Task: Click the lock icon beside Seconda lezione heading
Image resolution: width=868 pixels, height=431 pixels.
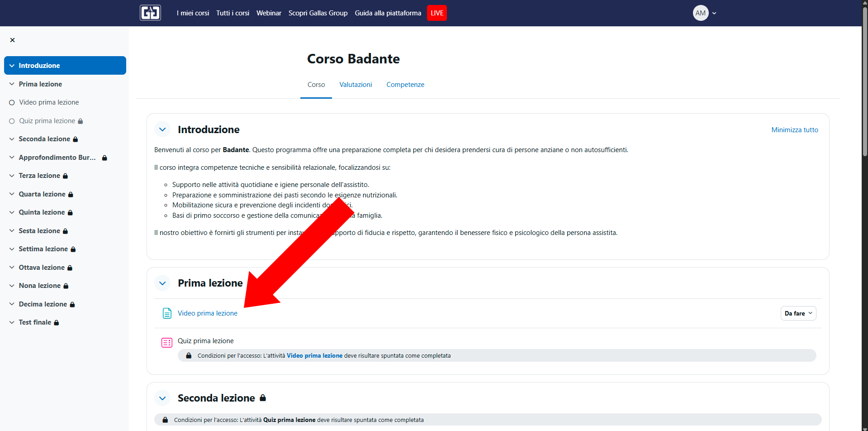Action: click(263, 398)
